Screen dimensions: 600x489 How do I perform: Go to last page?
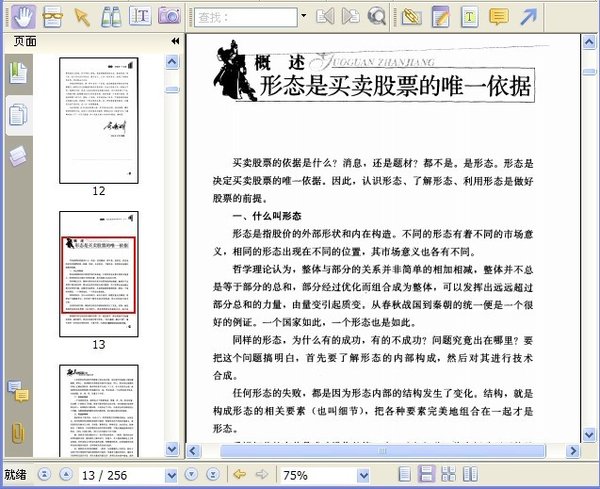point(213,474)
